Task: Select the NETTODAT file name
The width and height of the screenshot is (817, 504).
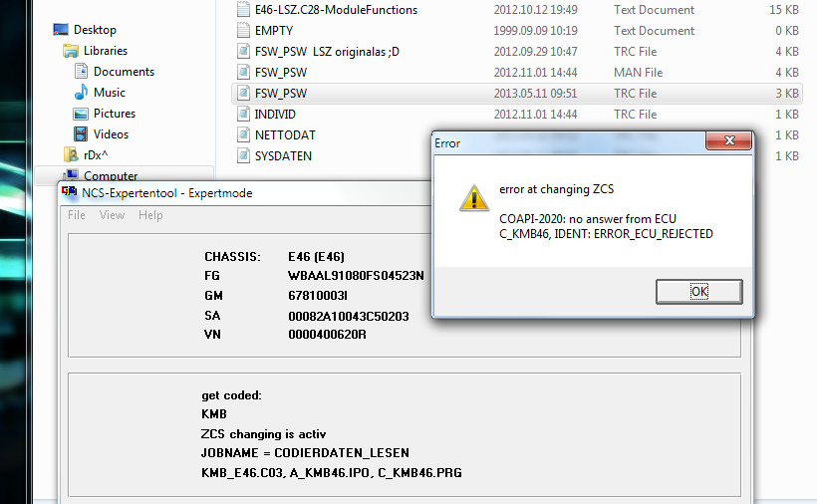Action: pos(285,135)
